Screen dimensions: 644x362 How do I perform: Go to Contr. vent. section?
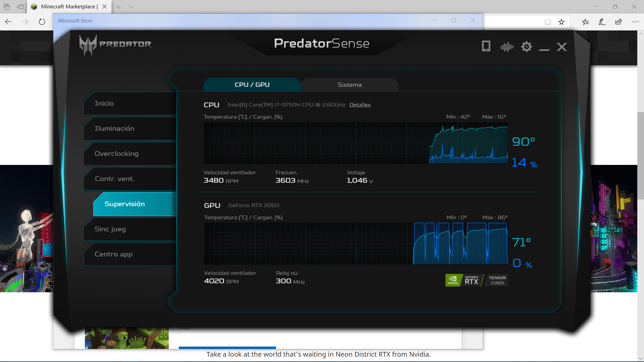point(114,179)
